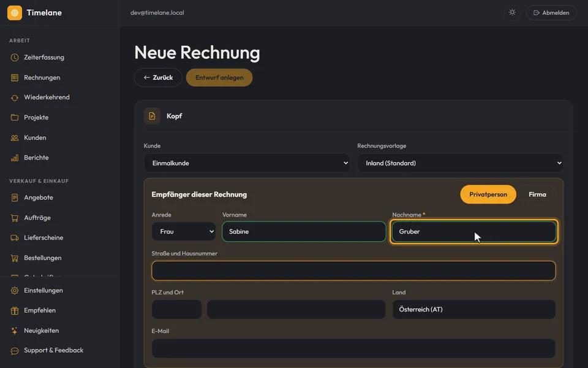
Task: Click the Nachname input field
Action: [474, 231]
